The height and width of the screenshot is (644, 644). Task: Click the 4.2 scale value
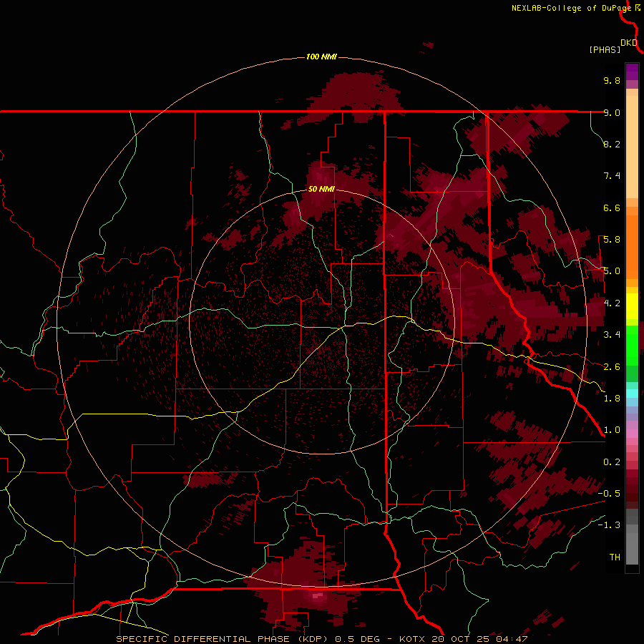point(612,303)
